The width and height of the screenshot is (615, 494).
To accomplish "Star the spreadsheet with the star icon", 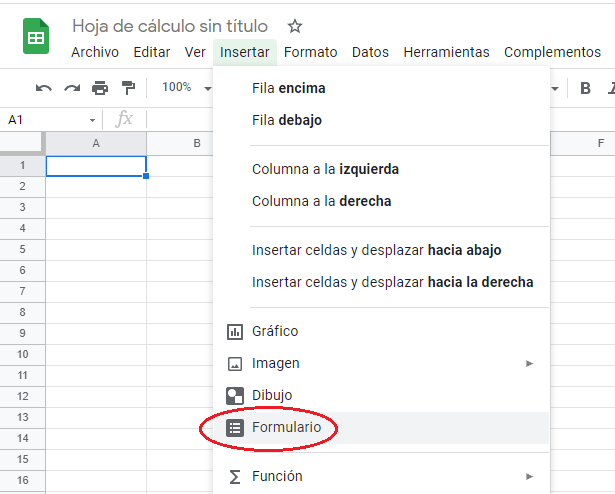I will pyautogui.click(x=294, y=26).
